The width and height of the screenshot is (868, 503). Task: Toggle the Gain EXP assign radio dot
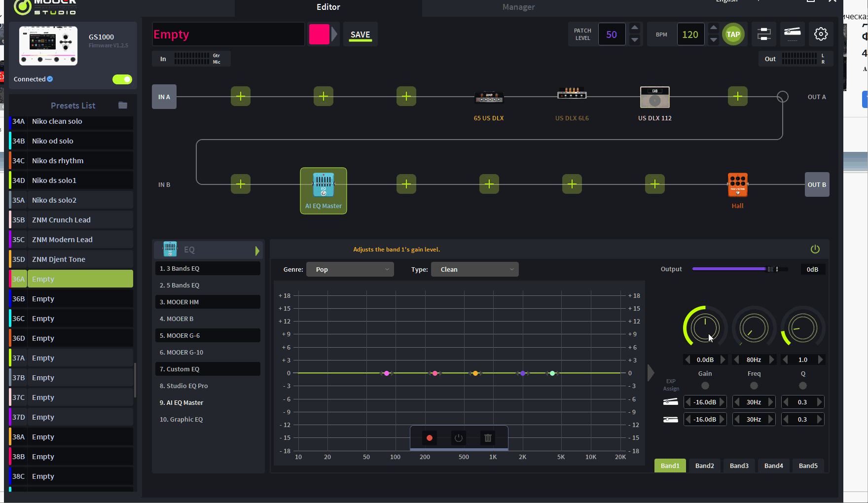[705, 386]
